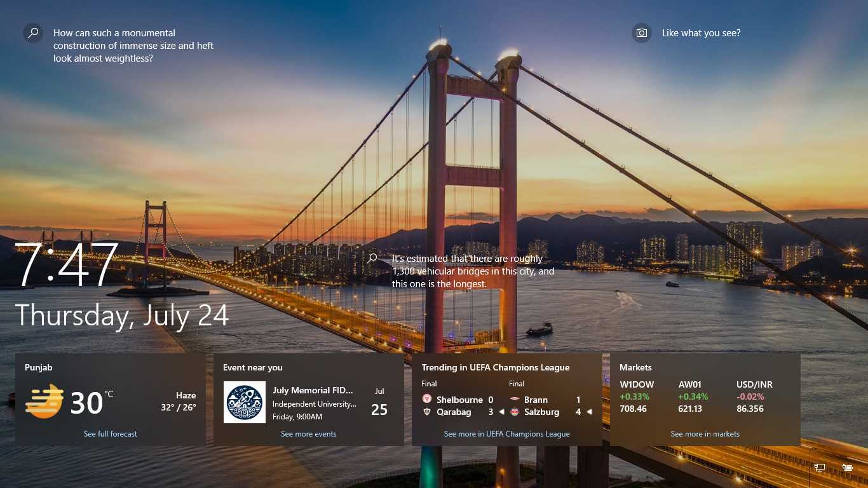Click the 621.13 index value

[x=690, y=409]
